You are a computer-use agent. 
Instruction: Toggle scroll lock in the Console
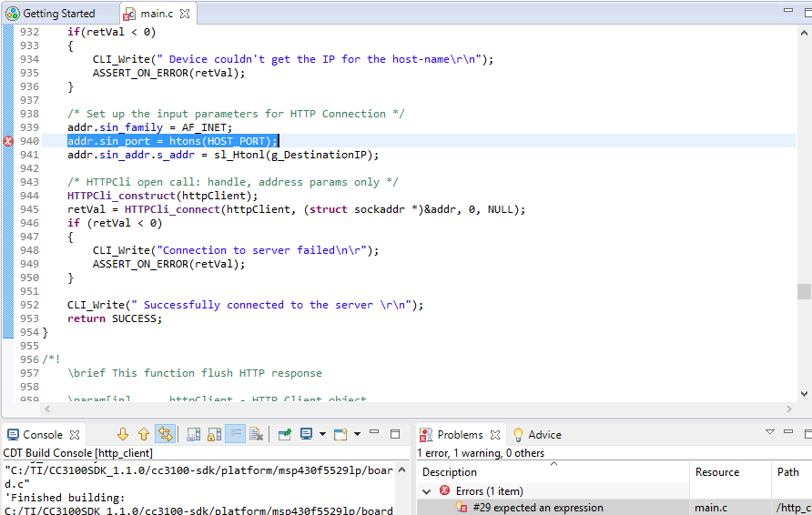point(215,434)
